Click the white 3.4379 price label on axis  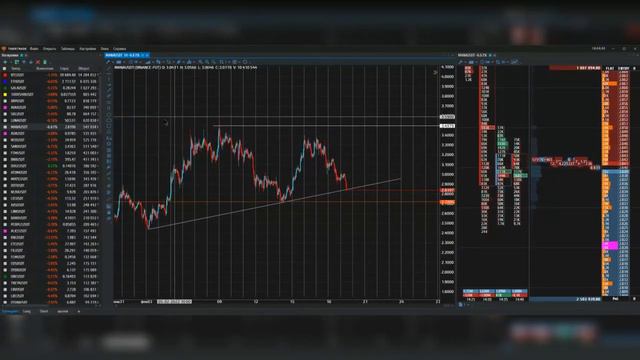pos(447,126)
